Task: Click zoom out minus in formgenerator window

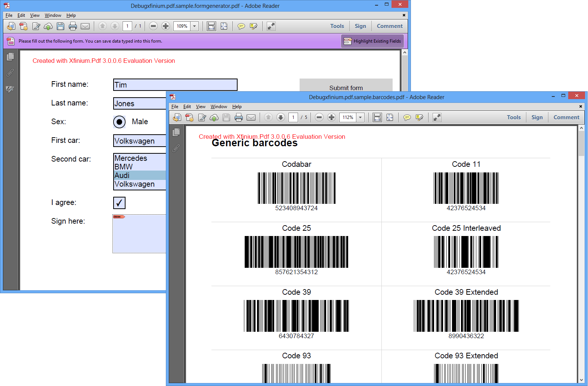Action: [x=153, y=26]
